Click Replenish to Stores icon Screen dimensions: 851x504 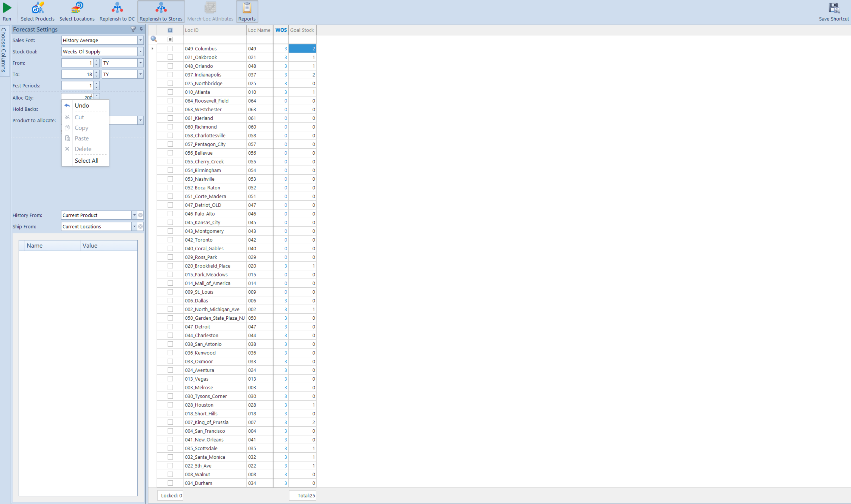click(x=161, y=8)
